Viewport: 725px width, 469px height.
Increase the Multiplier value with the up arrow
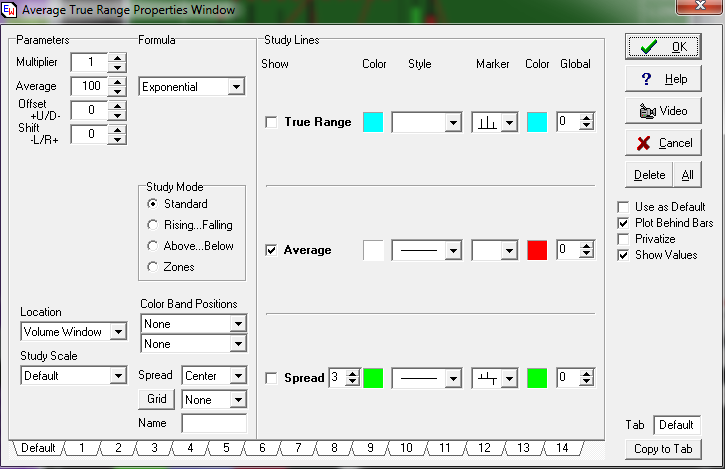click(x=117, y=58)
